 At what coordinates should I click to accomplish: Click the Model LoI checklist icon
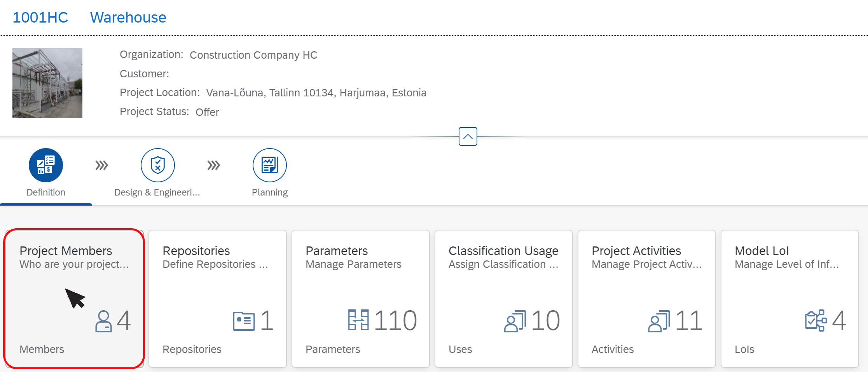click(816, 320)
